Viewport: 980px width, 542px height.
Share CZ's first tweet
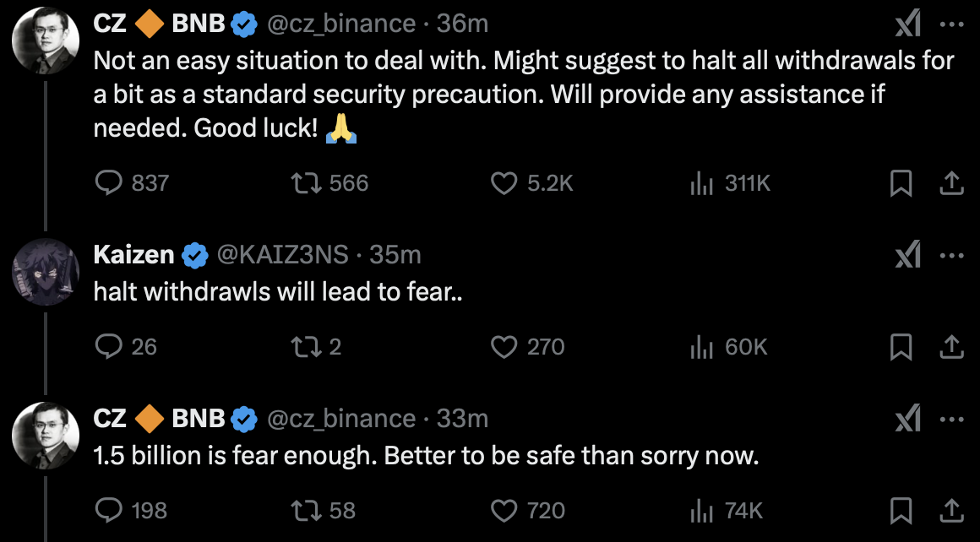coord(951,183)
